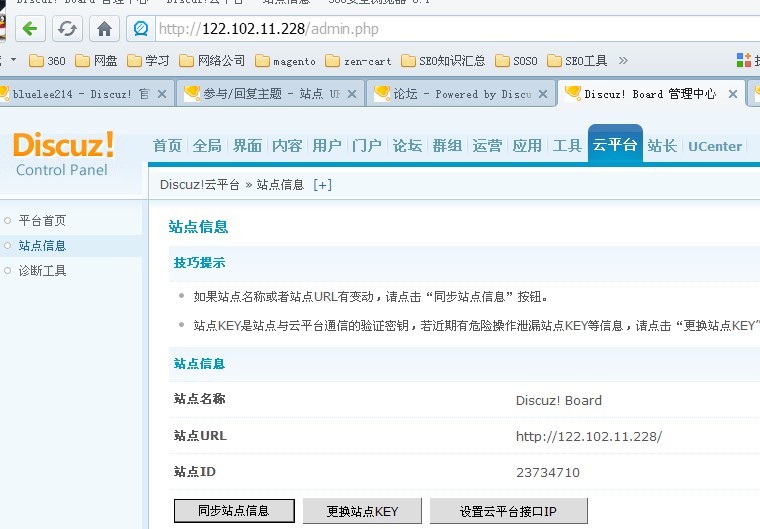The image size is (760, 529).
Task: Open the SOSO bookmark folder
Action: pos(516,61)
